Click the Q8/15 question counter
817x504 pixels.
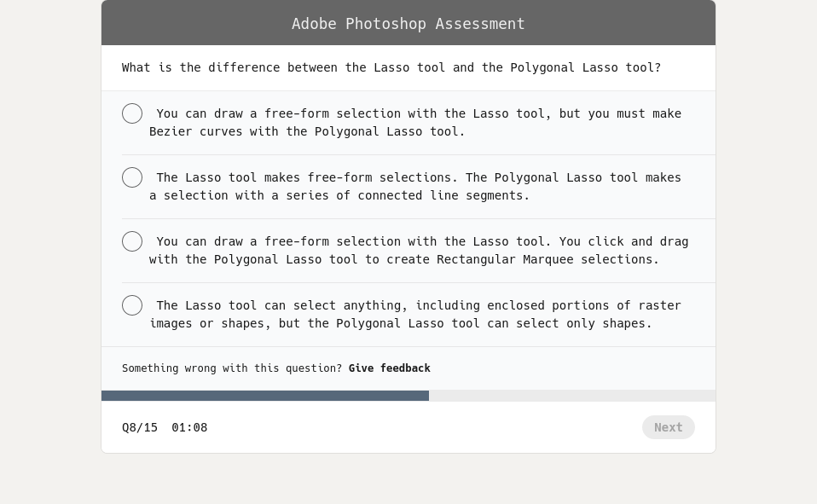click(x=140, y=427)
